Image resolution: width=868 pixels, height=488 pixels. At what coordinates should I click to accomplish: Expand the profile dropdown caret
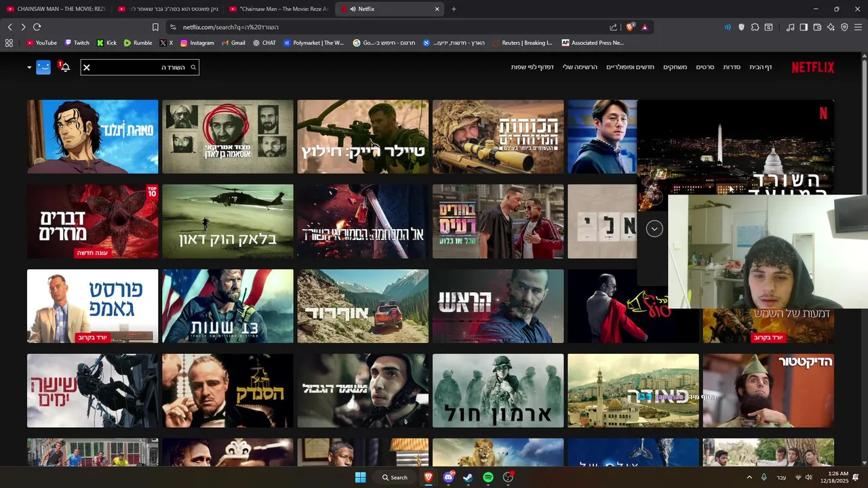(x=29, y=67)
